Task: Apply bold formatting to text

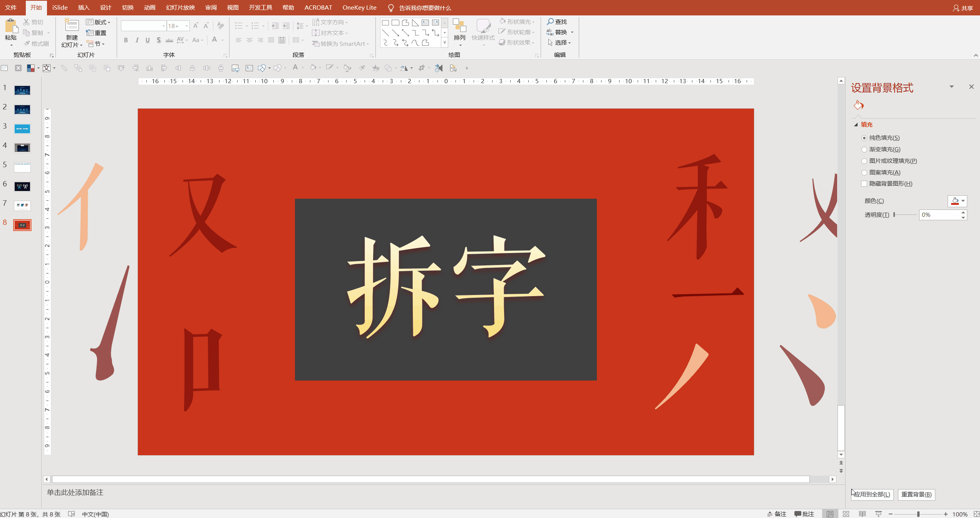Action: [x=126, y=40]
